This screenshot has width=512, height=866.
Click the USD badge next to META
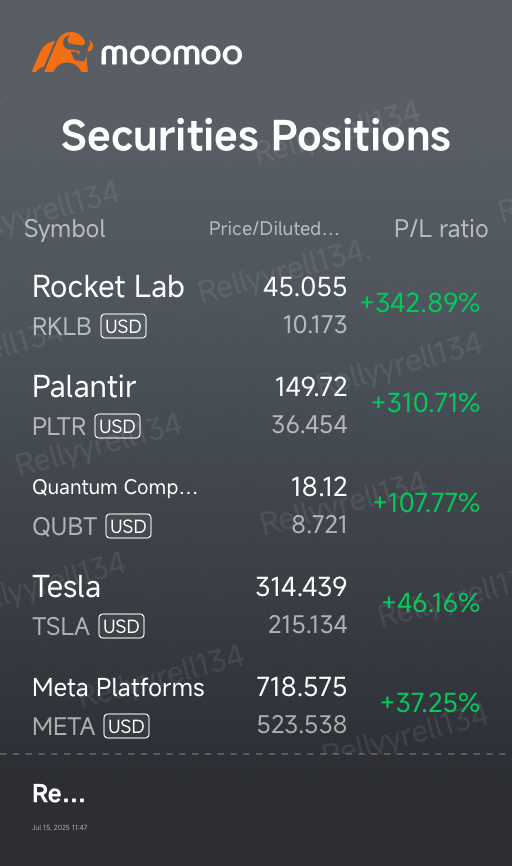click(126, 726)
